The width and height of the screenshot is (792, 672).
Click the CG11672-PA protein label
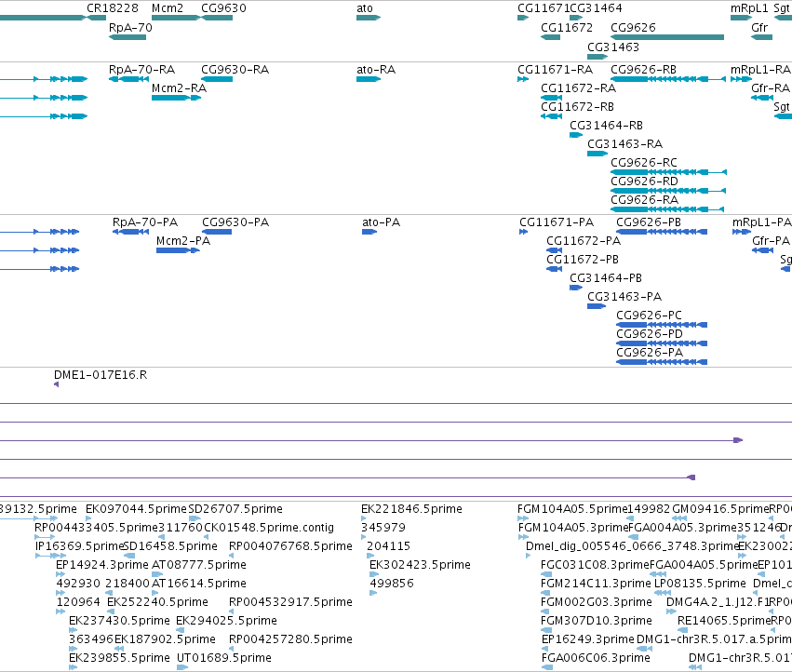coord(584,241)
